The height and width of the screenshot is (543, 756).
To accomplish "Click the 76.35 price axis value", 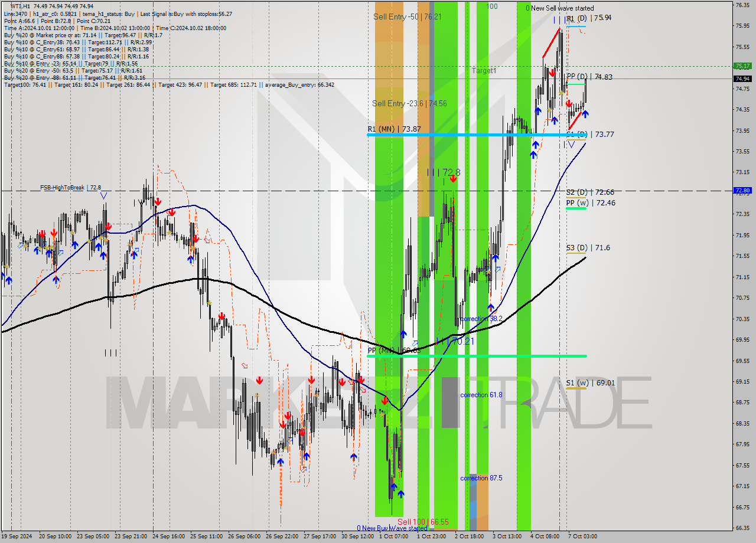I will [742, 5].
